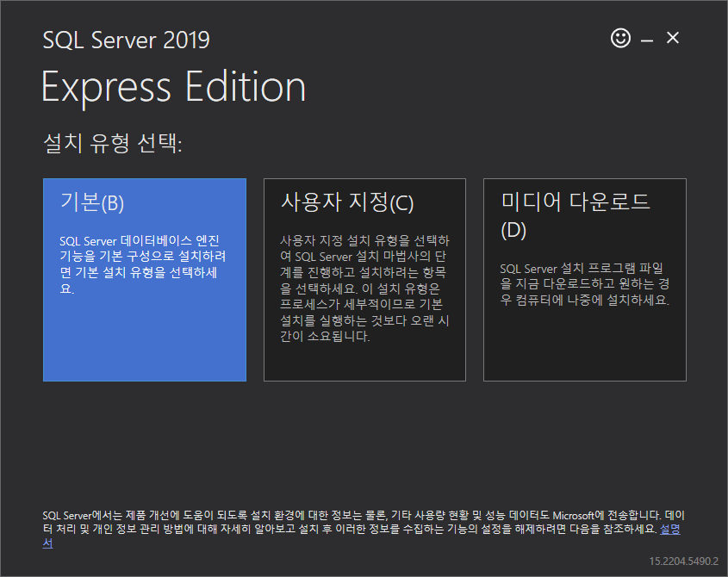Open the smiley face feedback icon
This screenshot has height=577, width=728.
pyautogui.click(x=620, y=38)
